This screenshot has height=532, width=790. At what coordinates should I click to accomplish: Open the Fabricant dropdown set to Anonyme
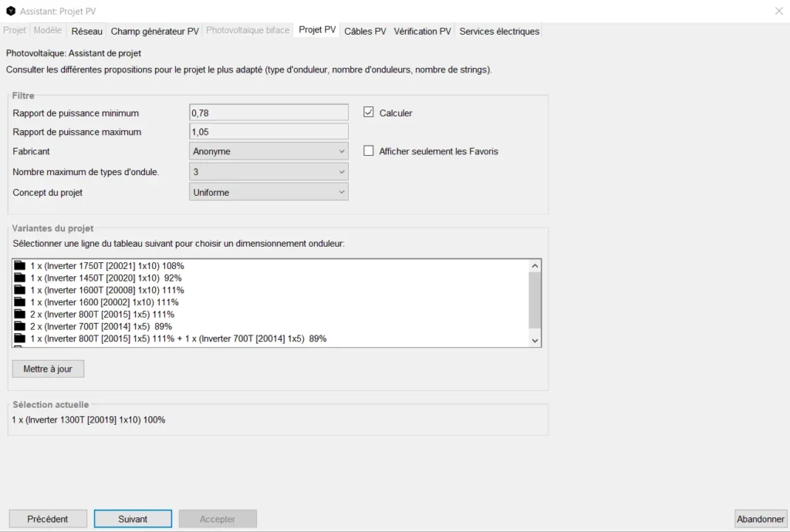pos(268,151)
